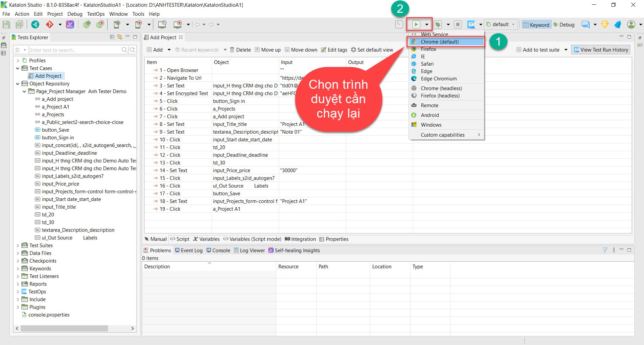
Task: Start Mobile Recorder device icon
Action: [139, 24]
